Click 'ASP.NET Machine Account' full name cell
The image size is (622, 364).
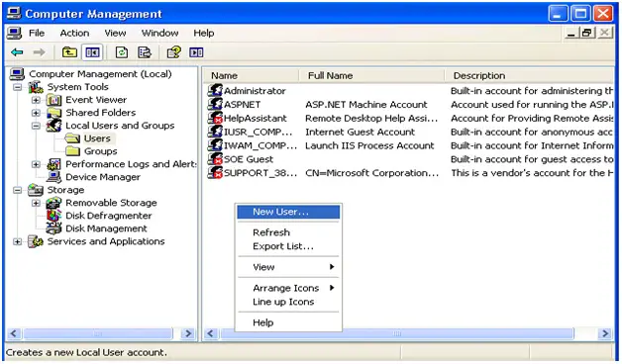pos(366,104)
